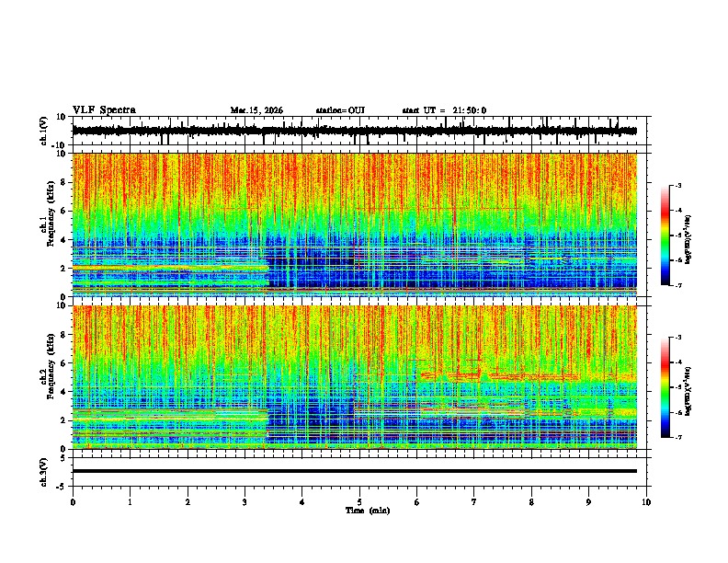Click the "VLF Spectra" plot title
Screen dimensions: 728x563
[104, 110]
